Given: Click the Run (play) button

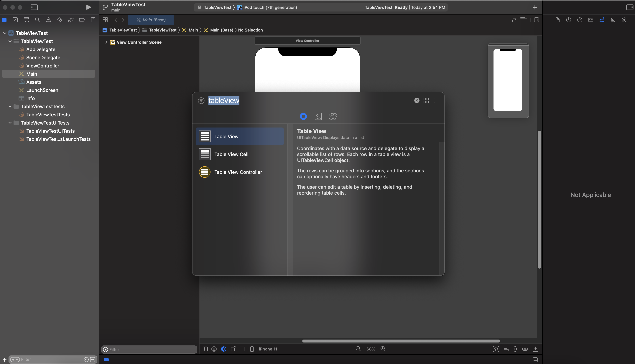Looking at the screenshot, I should coord(88,7).
